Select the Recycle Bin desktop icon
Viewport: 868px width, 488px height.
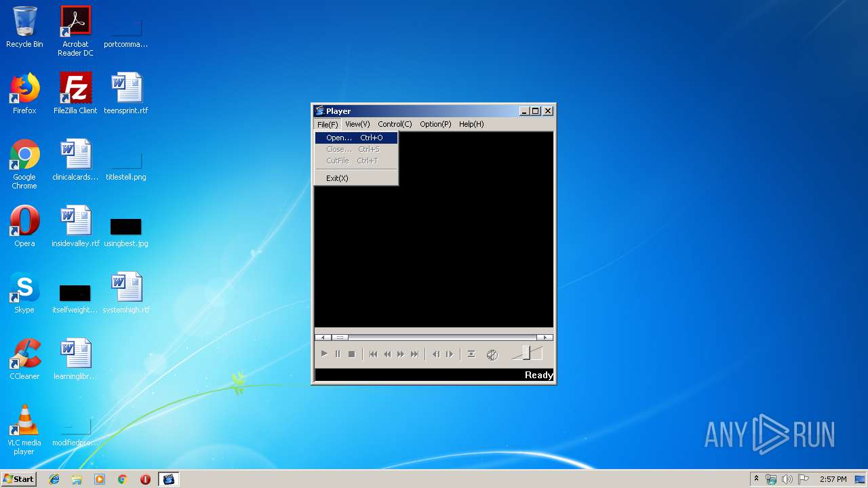tap(24, 27)
